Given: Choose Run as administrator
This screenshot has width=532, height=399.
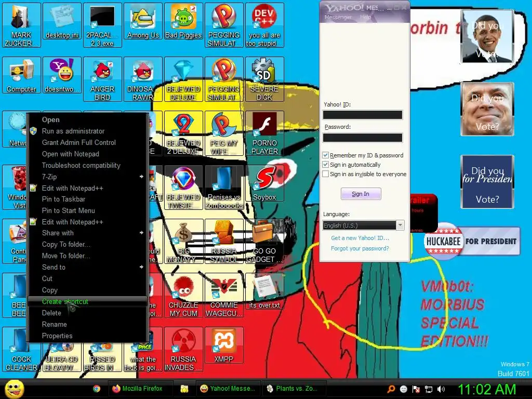Looking at the screenshot, I should [x=87, y=131].
